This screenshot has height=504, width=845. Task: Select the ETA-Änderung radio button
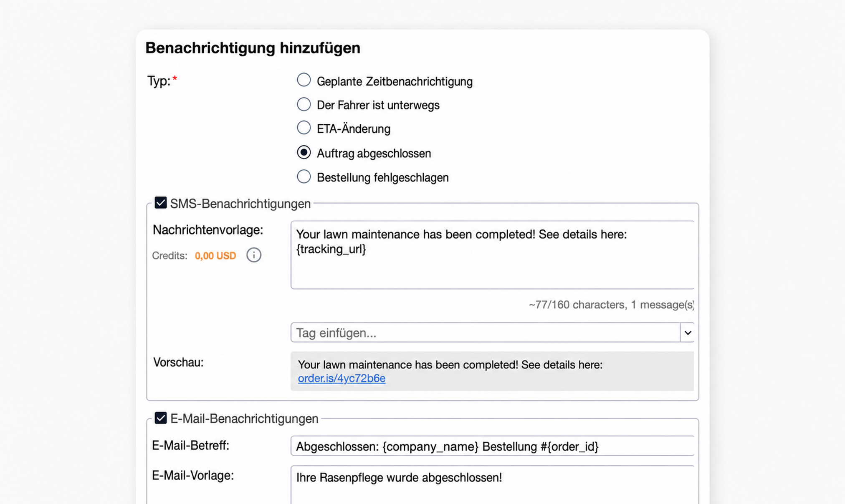pyautogui.click(x=304, y=128)
